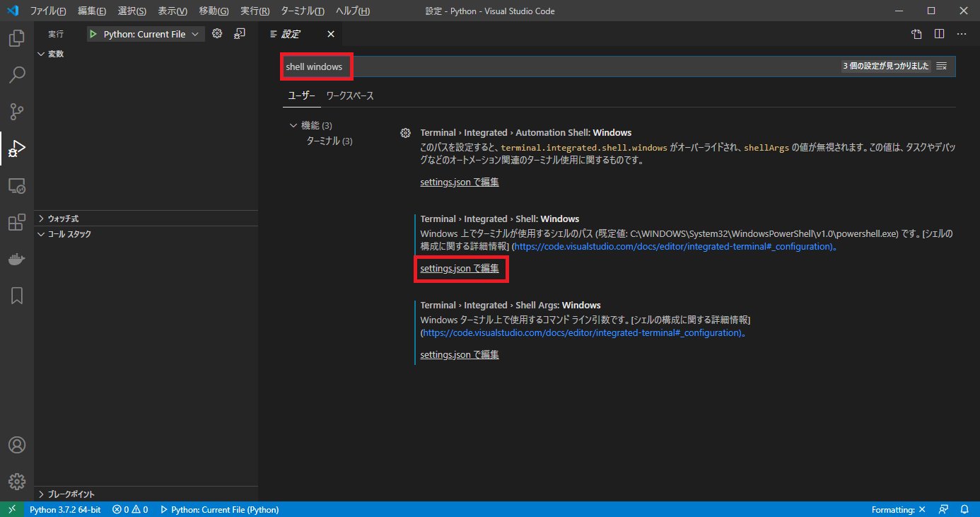Switch to the ユーザー settings tab

(302, 95)
